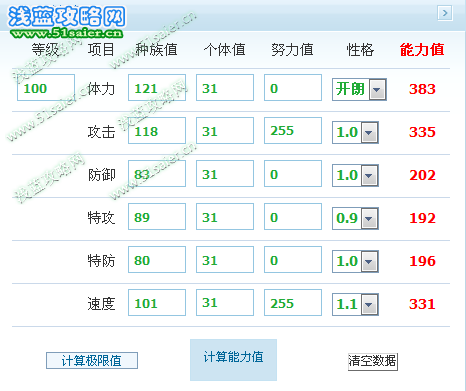Focus the 体力 种族值 field showing 121
The image size is (466, 391).
click(157, 88)
